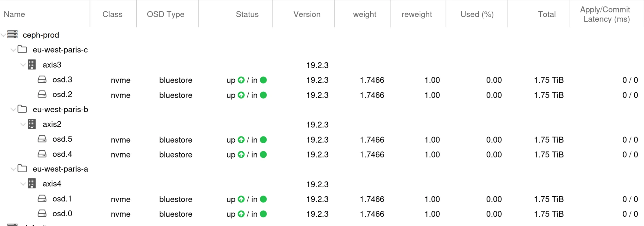This screenshot has height=226, width=644.
Task: Collapse the eu-west-paris-b datacenter
Action: click(13, 109)
